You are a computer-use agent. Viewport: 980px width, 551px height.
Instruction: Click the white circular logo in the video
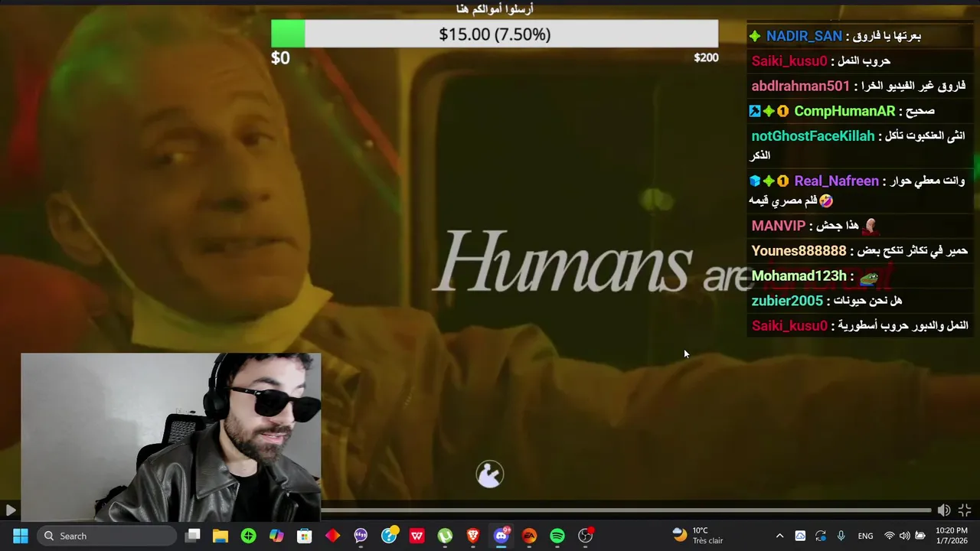490,474
